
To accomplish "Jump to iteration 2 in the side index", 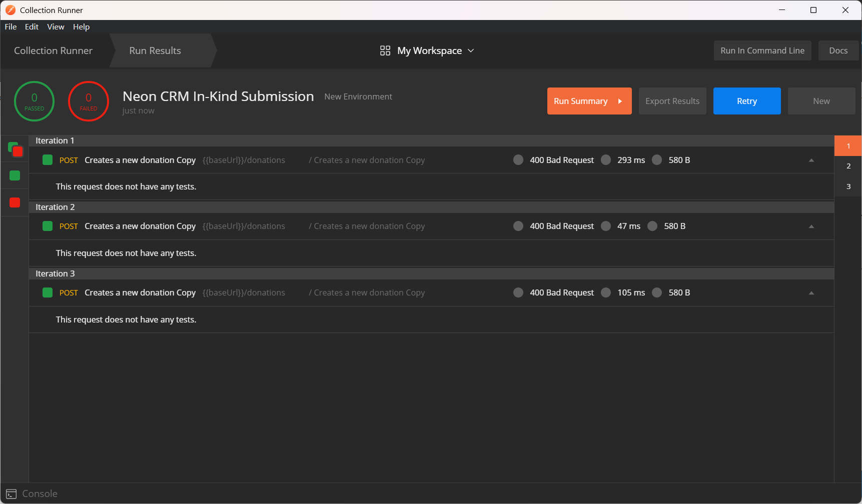I will pyautogui.click(x=848, y=166).
